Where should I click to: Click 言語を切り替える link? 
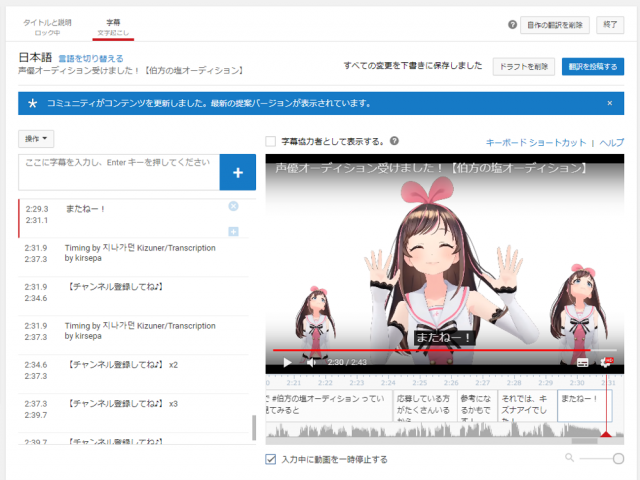click(91, 59)
